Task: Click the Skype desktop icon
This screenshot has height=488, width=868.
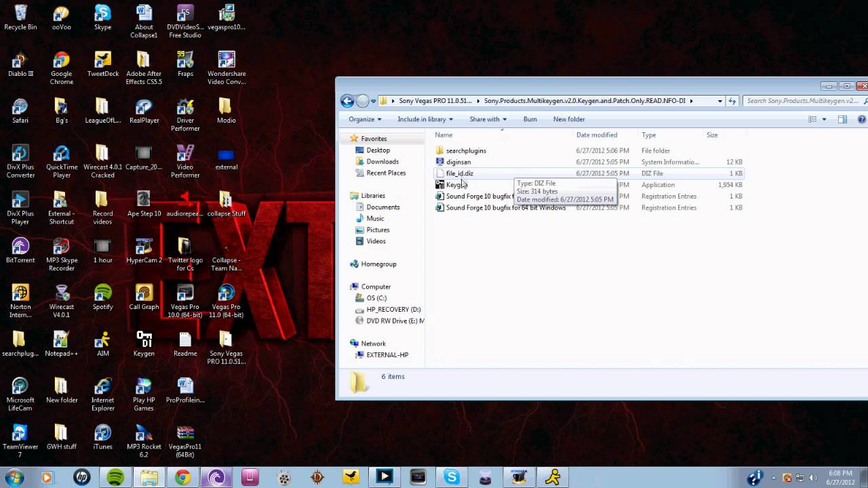Action: [102, 18]
